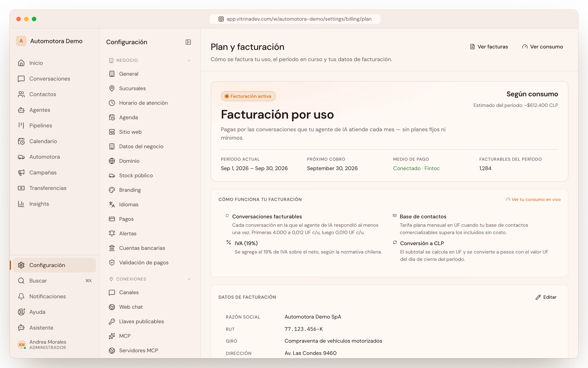Click Editar in Datos de facturación
This screenshot has height=368, width=588.
click(x=546, y=297)
